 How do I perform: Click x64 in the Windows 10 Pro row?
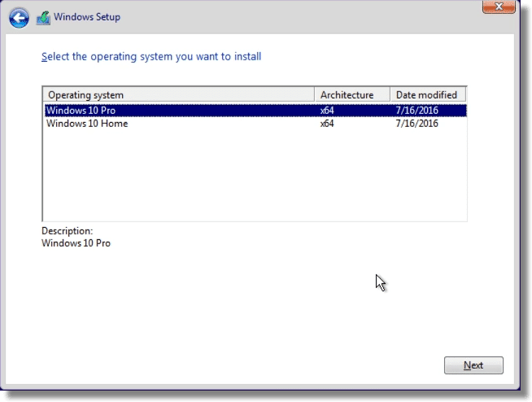coord(327,111)
